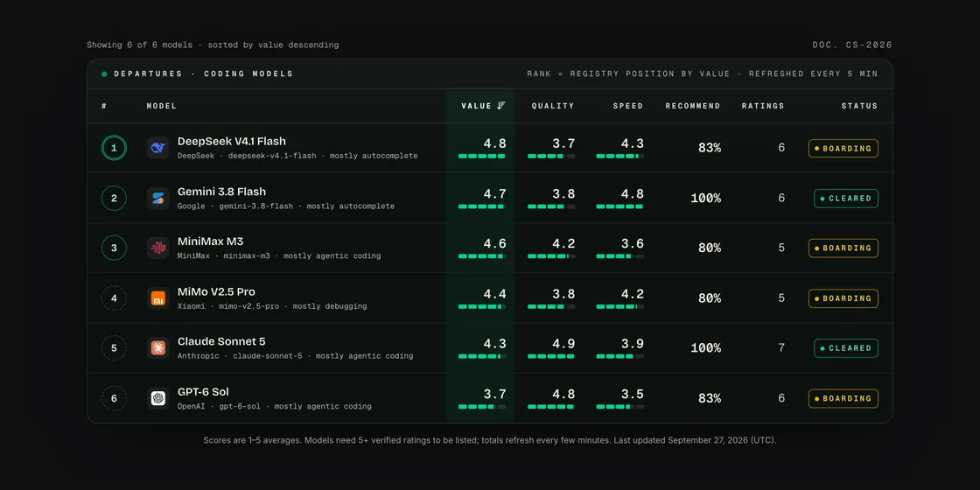Sort by the Speed column header
The height and width of the screenshot is (490, 980).
[x=627, y=106]
